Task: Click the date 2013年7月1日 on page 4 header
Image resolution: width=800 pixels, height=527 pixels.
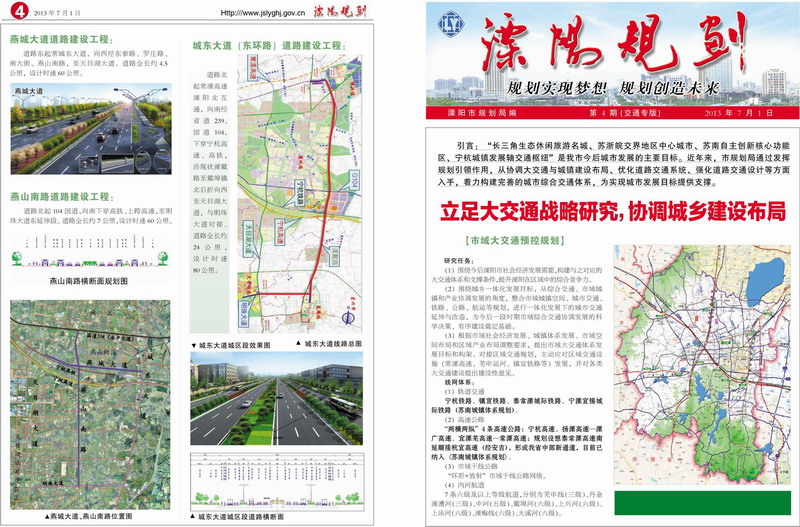Action: (x=58, y=13)
